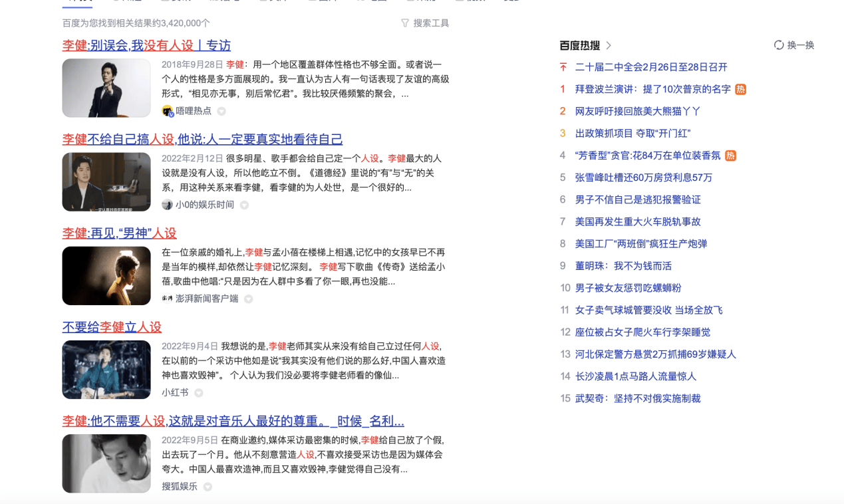The height and width of the screenshot is (504, 844).
Task: Click the 换一换 text button
Action: pyautogui.click(x=801, y=45)
